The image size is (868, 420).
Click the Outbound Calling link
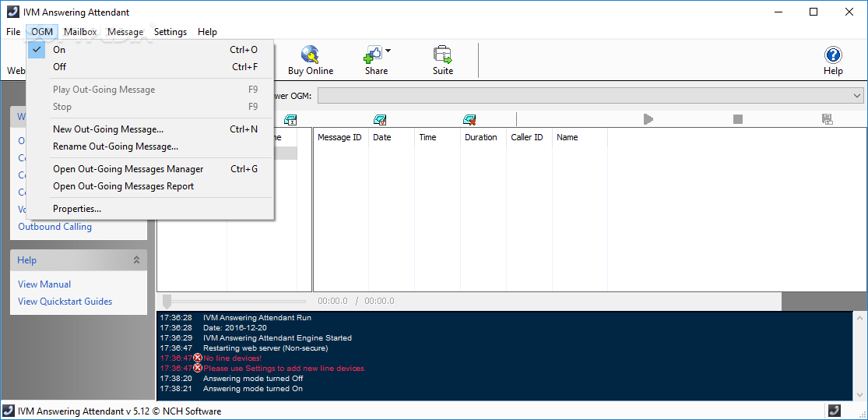tap(54, 227)
